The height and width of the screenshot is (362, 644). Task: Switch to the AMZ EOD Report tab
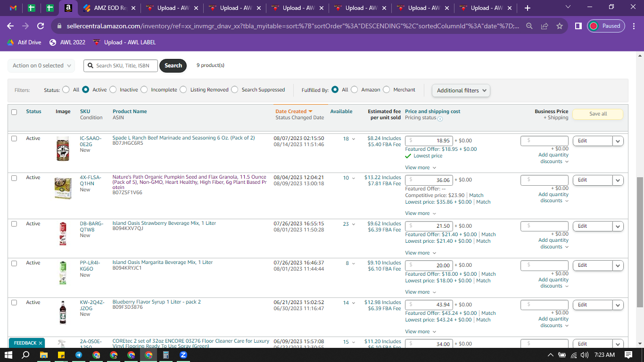tap(109, 8)
